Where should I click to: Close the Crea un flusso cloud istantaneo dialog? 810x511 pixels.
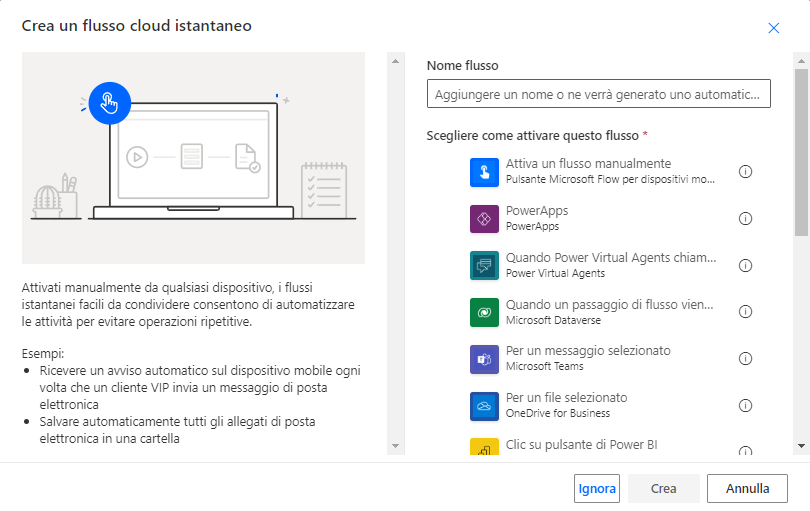coord(773,28)
